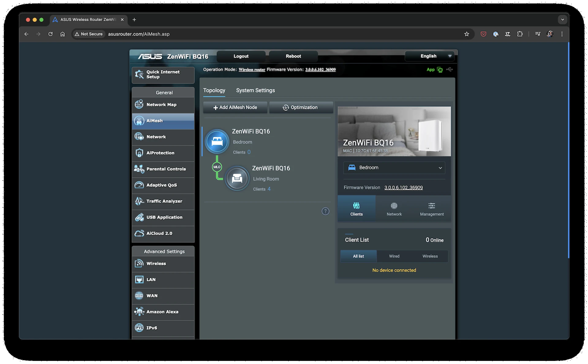The width and height of the screenshot is (588, 364).
Task: Open the browser tab search chevron
Action: click(x=562, y=20)
